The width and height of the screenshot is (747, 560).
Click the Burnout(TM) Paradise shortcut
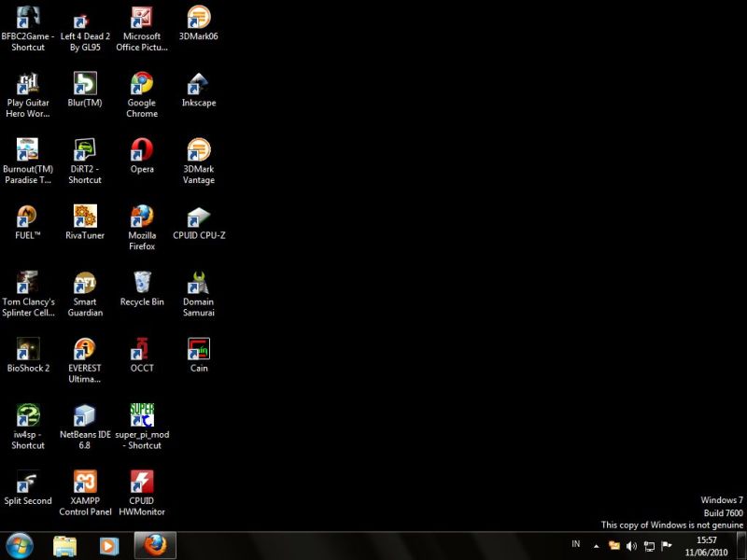tap(28, 149)
